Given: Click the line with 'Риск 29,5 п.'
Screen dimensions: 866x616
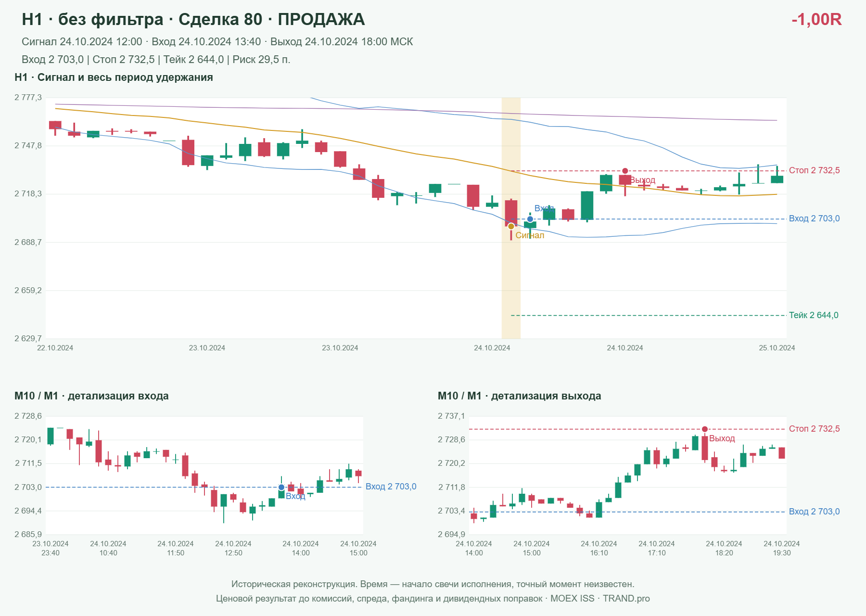Looking at the screenshot, I should point(156,60).
